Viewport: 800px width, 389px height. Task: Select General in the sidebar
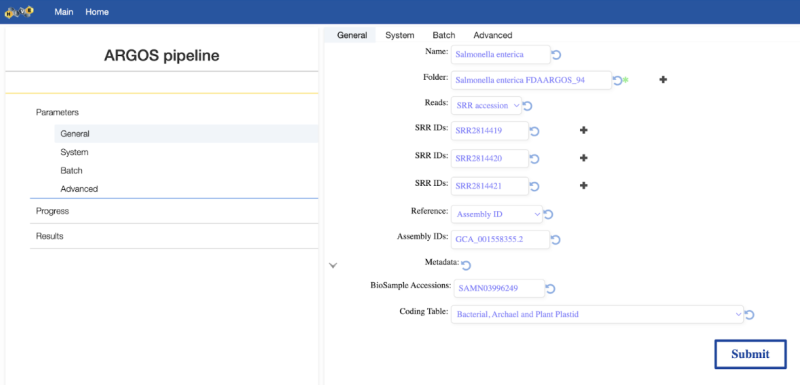tap(186, 134)
